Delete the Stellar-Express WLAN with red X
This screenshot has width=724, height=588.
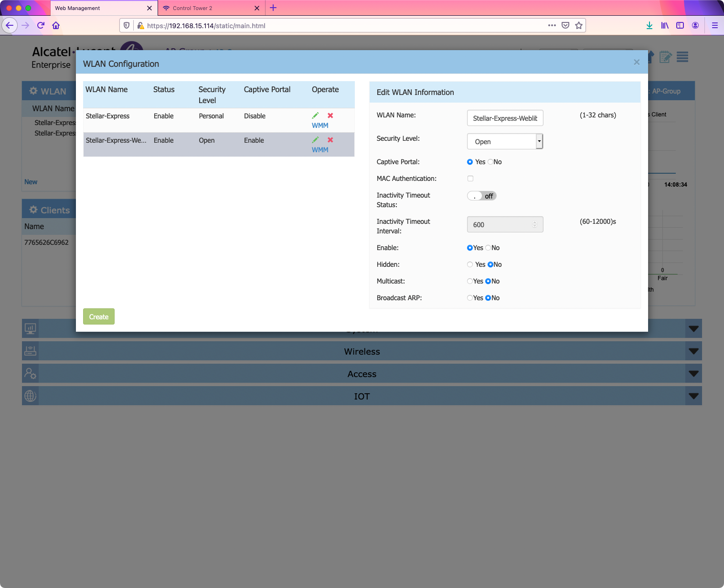click(x=330, y=115)
